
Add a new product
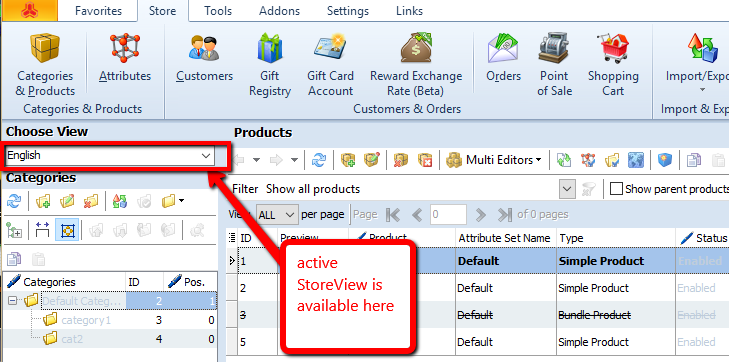[x=348, y=160]
